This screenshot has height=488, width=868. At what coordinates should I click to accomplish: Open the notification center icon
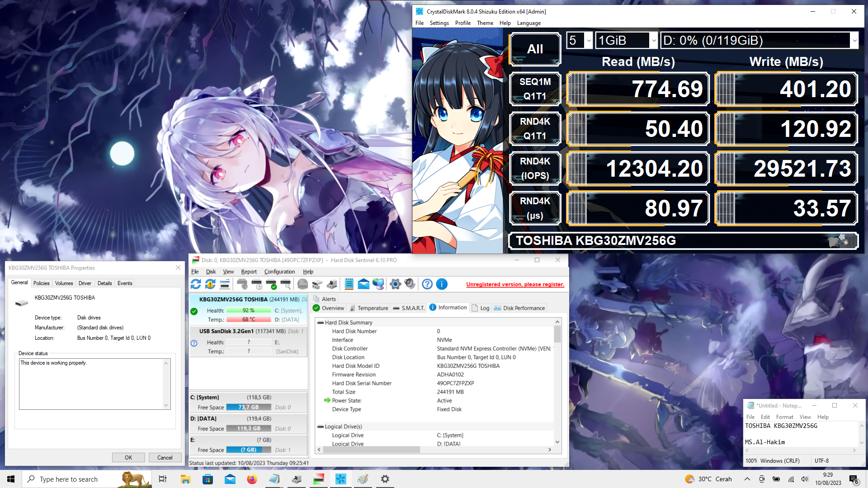[854, 479]
